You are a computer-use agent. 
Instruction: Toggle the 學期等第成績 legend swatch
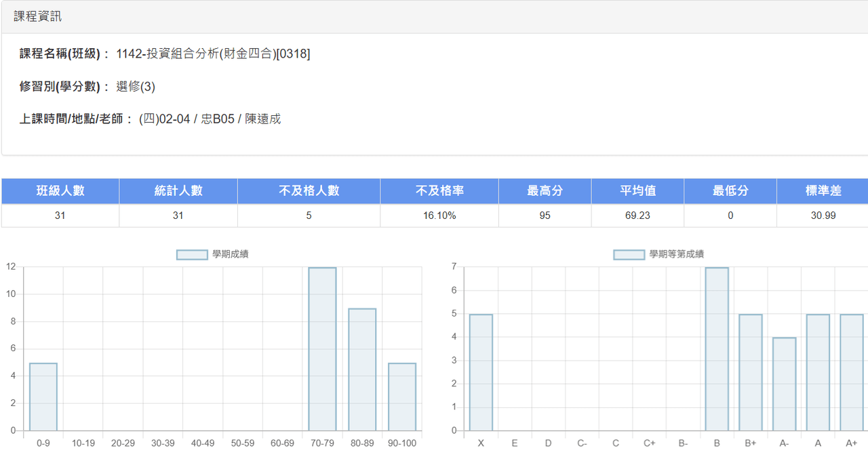[629, 255]
